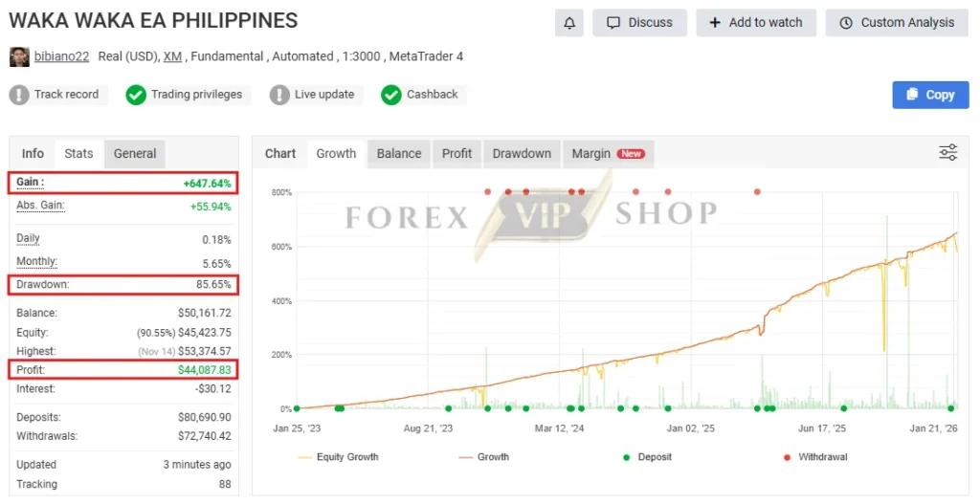Screen dimensions: 980x504
Task: Select the Chart tab label
Action: click(280, 154)
